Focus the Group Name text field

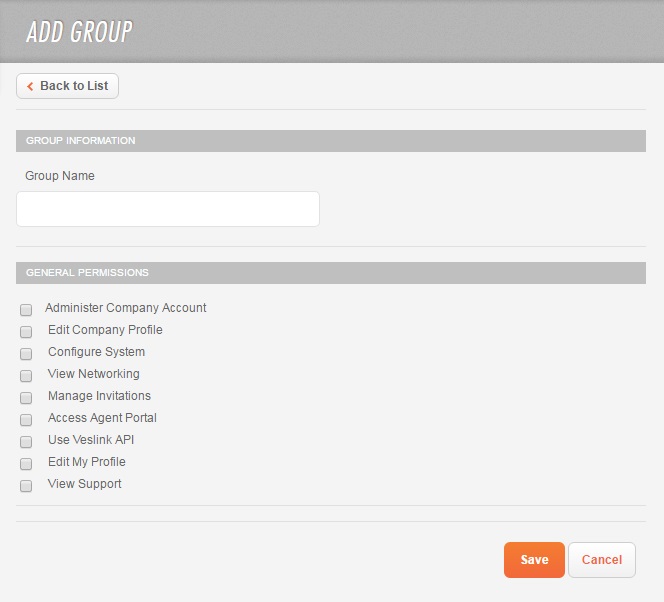coord(168,209)
